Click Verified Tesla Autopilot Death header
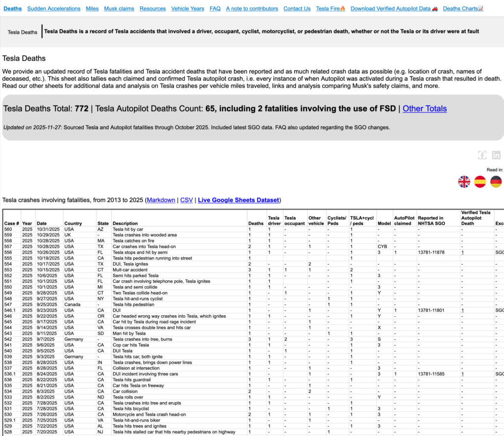This screenshot has width=504, height=436. tap(476, 218)
